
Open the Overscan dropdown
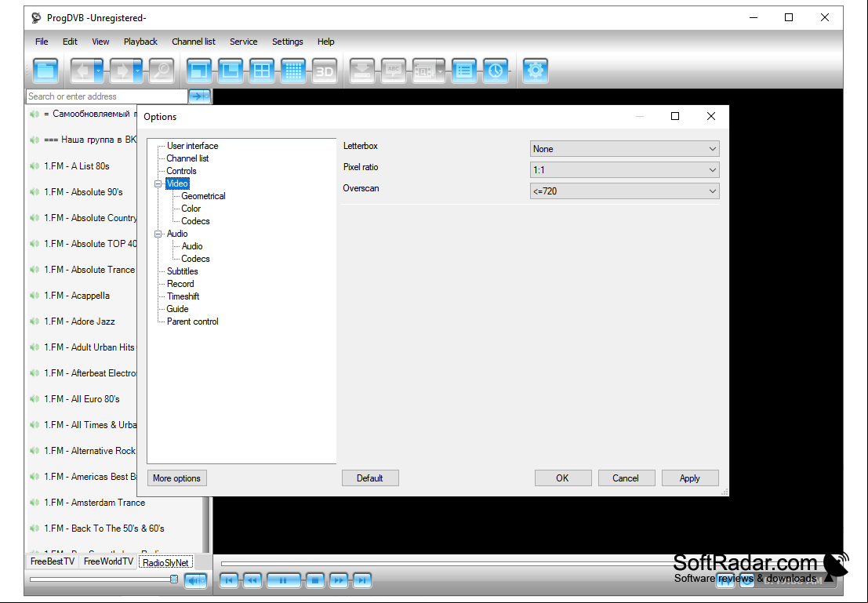pos(624,191)
